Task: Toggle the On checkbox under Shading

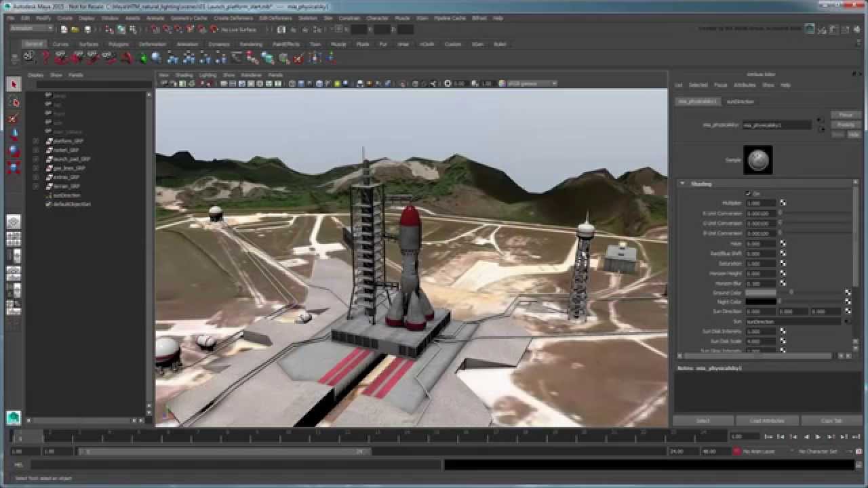Action: [749, 194]
